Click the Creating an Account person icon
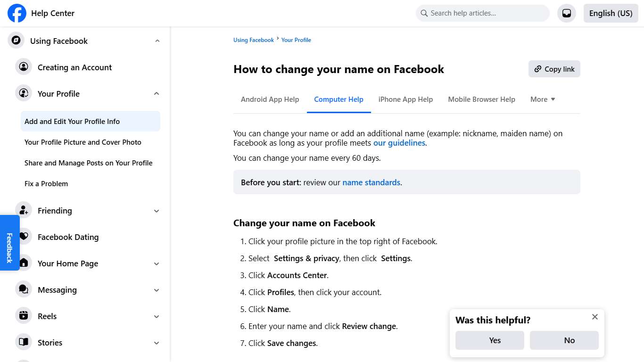Viewport: 644px width, 362px height. tap(24, 67)
